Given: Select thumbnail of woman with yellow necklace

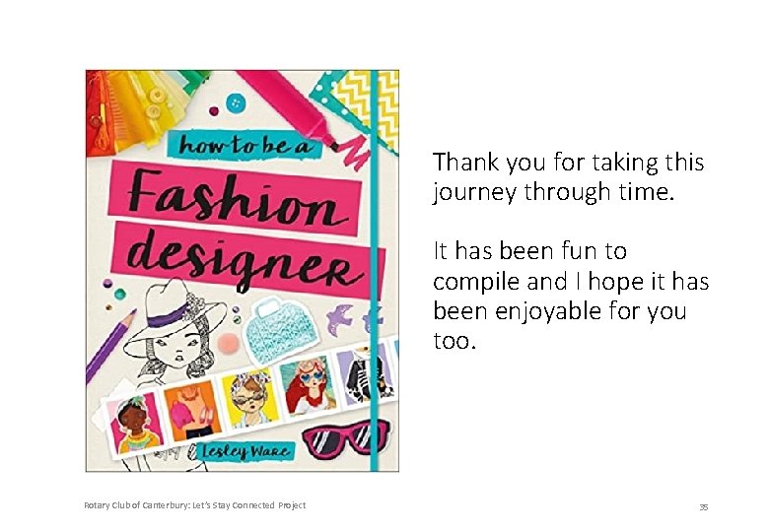Looking at the screenshot, I should [x=134, y=423].
